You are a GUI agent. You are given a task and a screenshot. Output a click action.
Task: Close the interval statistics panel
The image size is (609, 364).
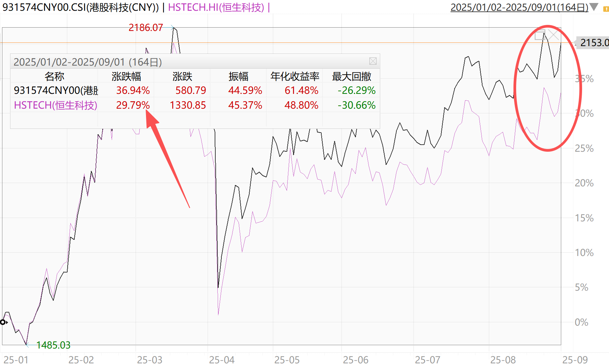[x=373, y=61]
